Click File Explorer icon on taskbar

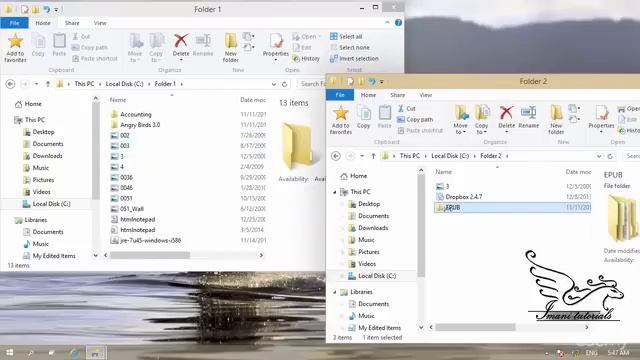coord(95,353)
